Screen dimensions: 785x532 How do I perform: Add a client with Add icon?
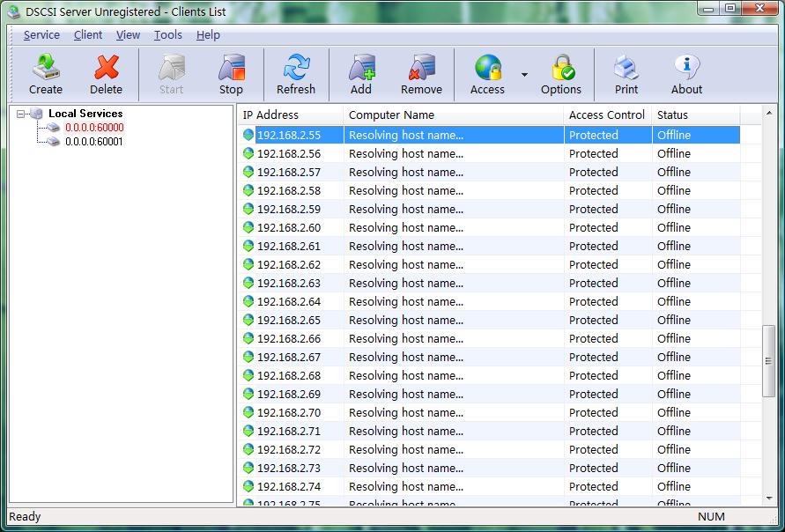(x=361, y=67)
